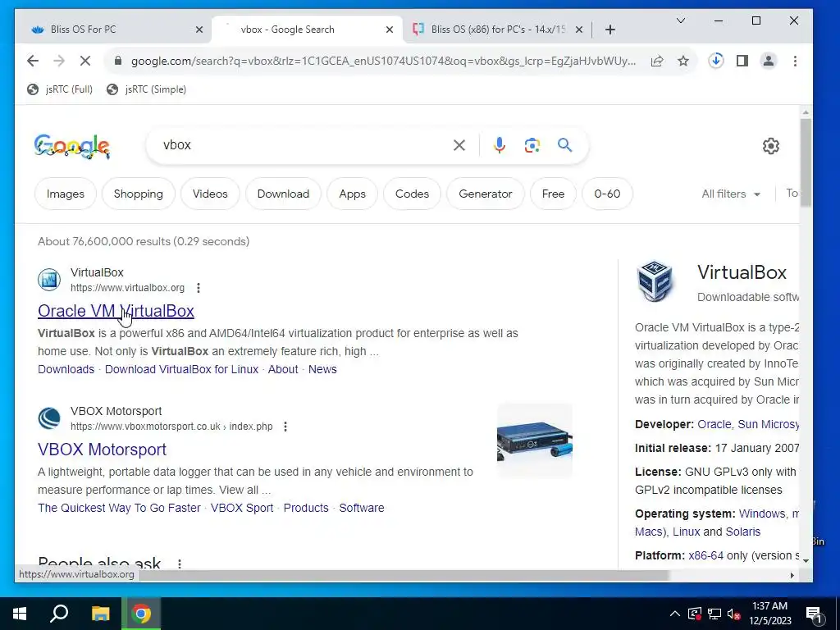Click the Solaris operating system link
This screenshot has height=630, width=840.
(743, 532)
